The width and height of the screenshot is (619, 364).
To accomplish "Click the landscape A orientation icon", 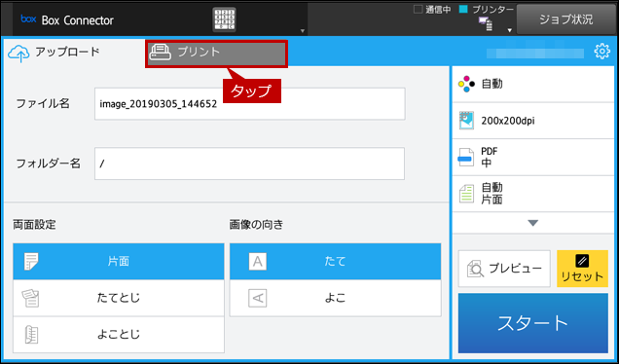I will (x=257, y=298).
